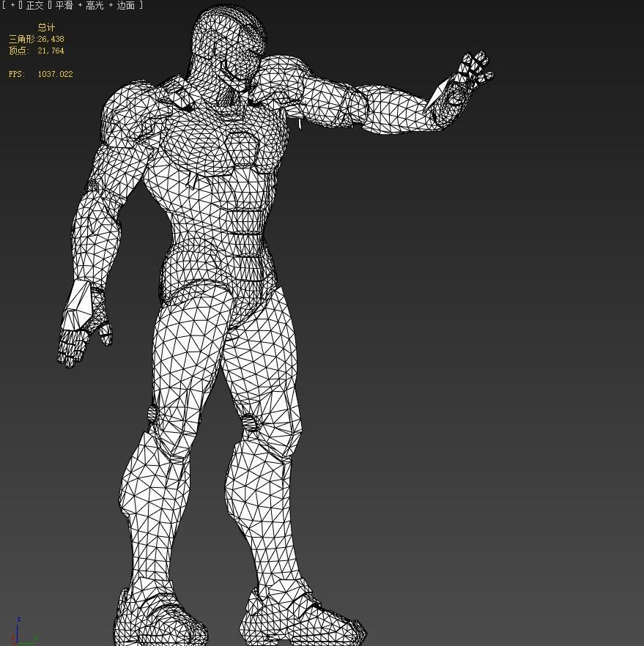The height and width of the screenshot is (646, 644).
Task: Open the 正交 view menu label
Action: click(x=34, y=5)
